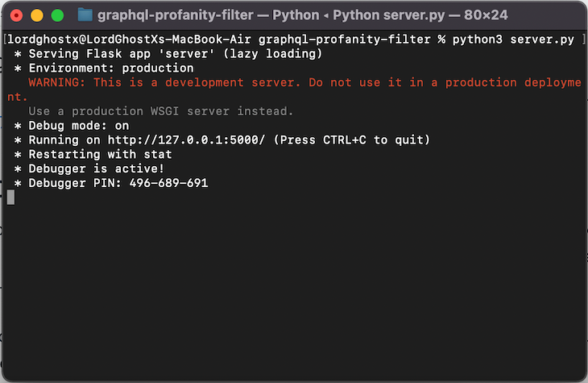The width and height of the screenshot is (588, 383).
Task: Click the blue folder icon in title bar
Action: (85, 15)
